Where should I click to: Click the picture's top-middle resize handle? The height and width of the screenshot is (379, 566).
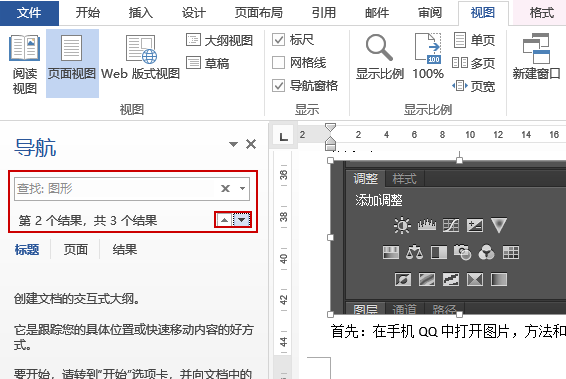pyautogui.click(x=459, y=160)
